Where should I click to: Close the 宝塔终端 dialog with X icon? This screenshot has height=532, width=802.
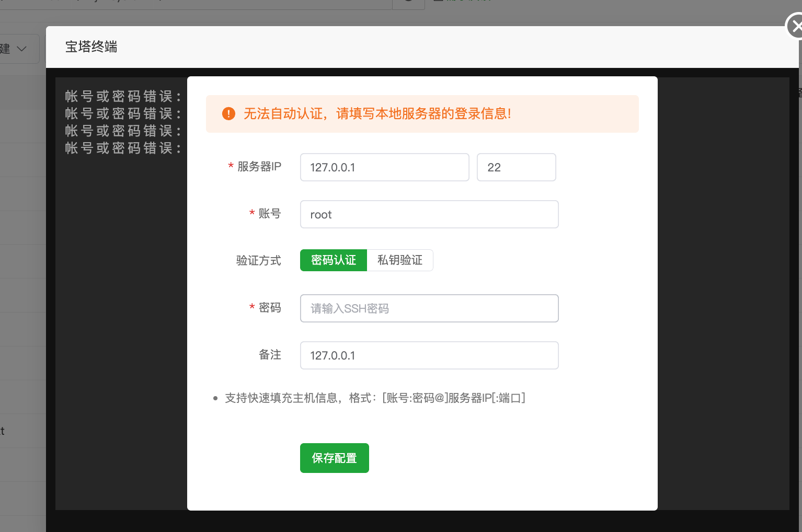click(x=796, y=26)
